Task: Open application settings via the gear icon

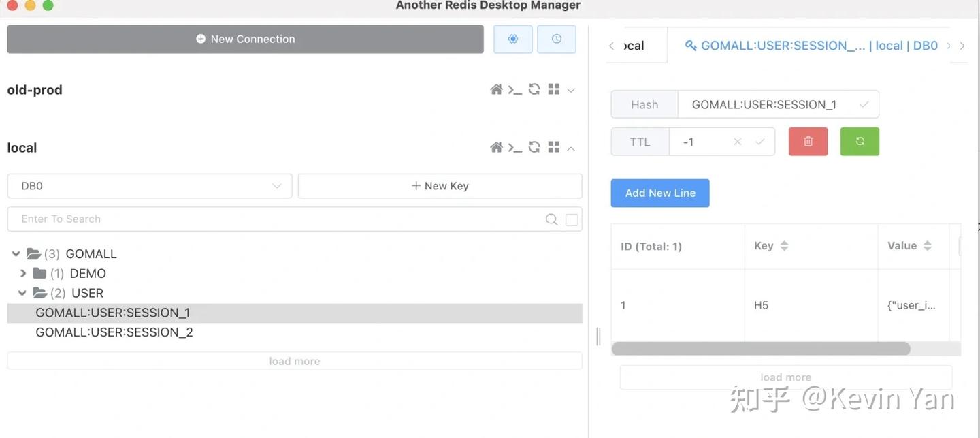Action: [512, 39]
